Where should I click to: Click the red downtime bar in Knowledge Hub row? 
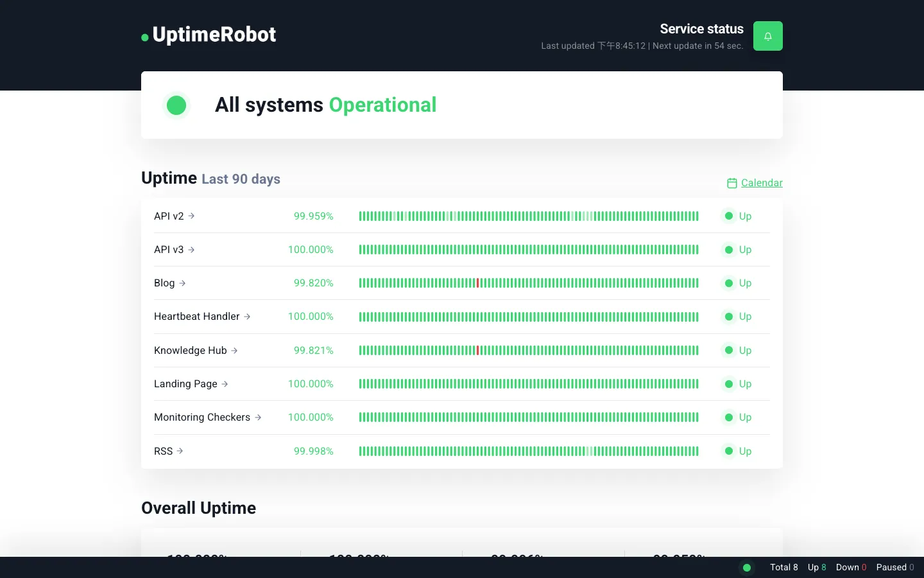[x=478, y=351]
